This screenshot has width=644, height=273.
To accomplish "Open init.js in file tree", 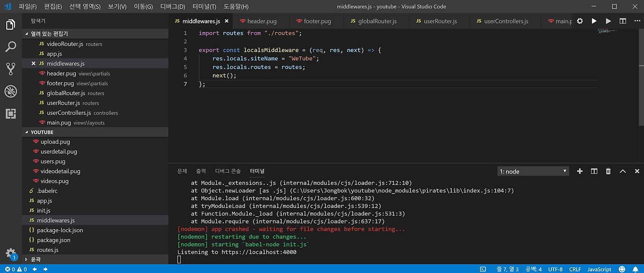I will 95,210.
